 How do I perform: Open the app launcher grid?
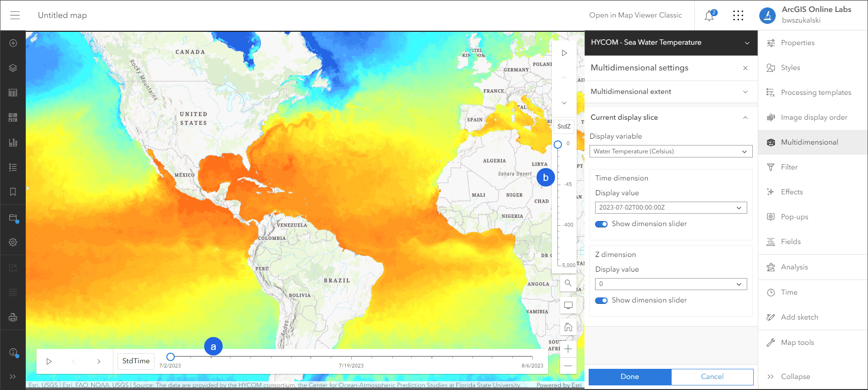(738, 16)
